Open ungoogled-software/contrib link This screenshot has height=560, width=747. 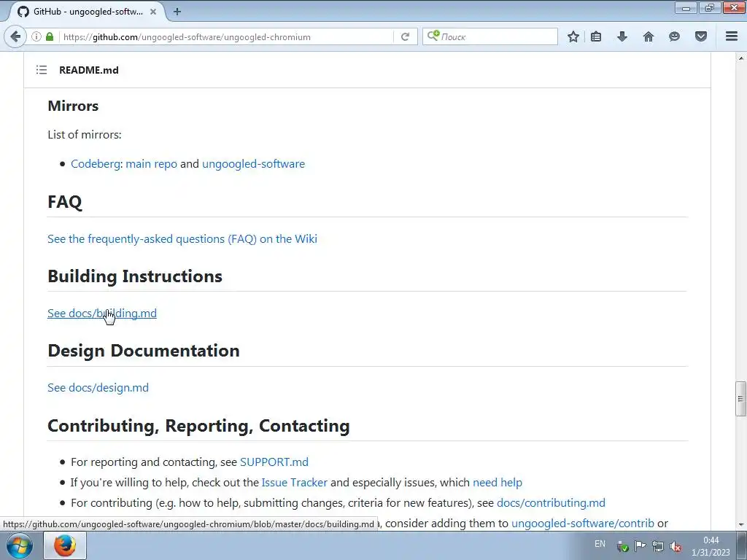[x=583, y=524]
